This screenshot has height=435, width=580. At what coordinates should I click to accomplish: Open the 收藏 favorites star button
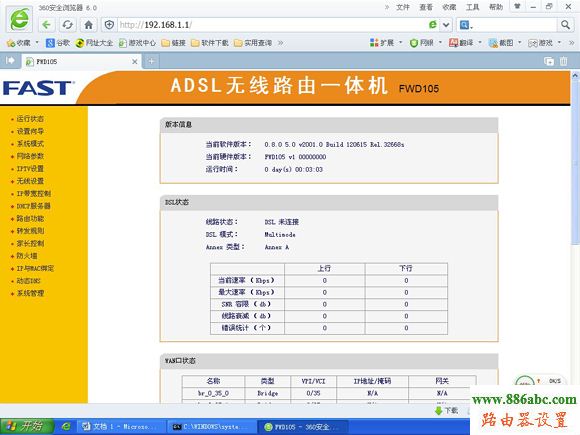tap(18, 43)
